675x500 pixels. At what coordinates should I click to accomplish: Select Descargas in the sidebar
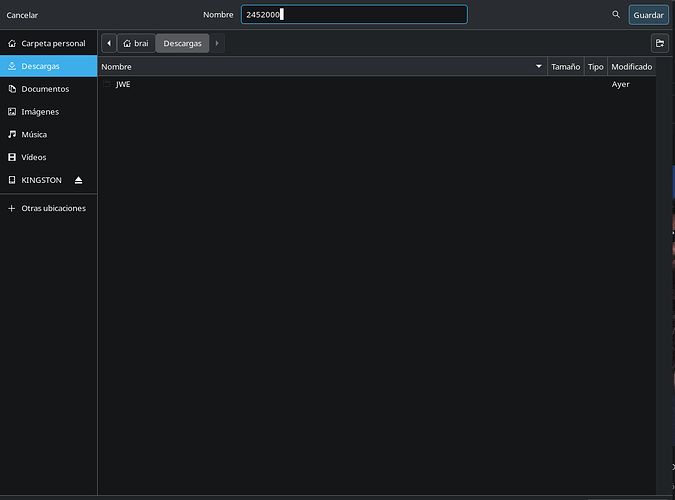coord(40,66)
